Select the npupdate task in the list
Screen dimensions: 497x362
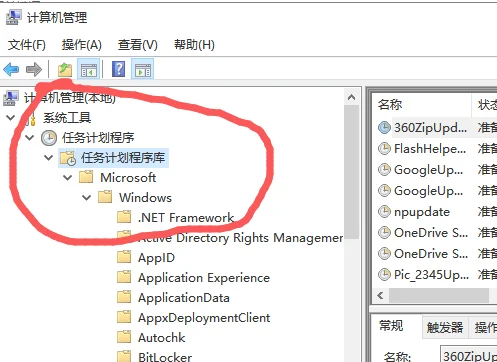(422, 212)
